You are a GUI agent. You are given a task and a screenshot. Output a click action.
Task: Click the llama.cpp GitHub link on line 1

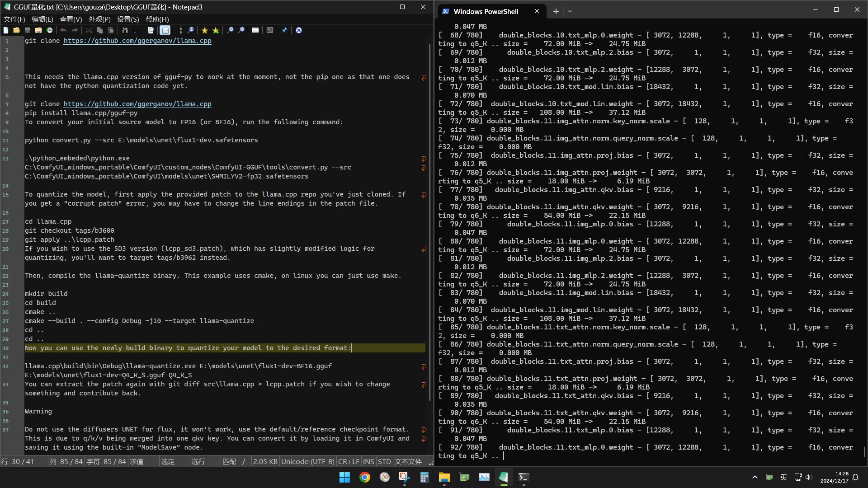(x=137, y=41)
